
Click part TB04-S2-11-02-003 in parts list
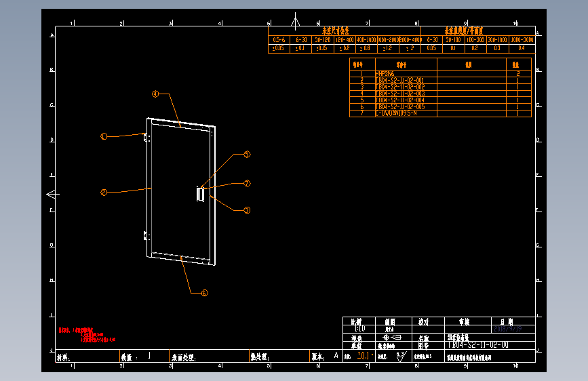point(400,94)
